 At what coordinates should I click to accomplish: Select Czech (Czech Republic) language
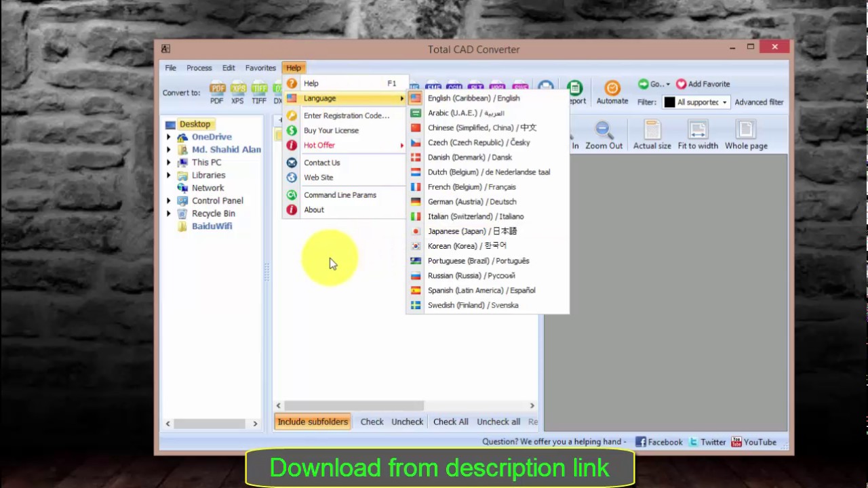click(487, 142)
